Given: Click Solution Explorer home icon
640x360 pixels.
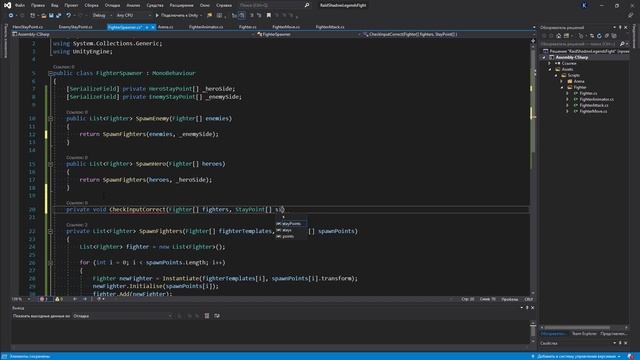Looking at the screenshot, I should pyautogui.click(x=558, y=36).
